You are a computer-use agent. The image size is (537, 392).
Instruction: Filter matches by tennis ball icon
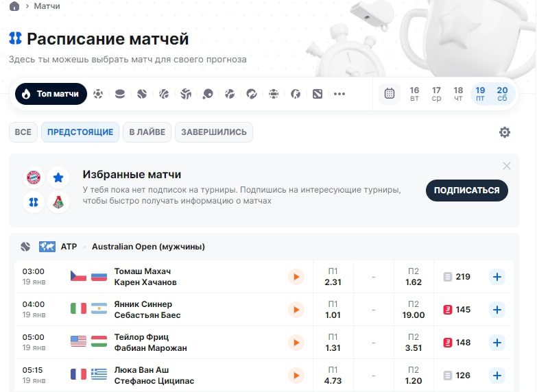[142, 94]
